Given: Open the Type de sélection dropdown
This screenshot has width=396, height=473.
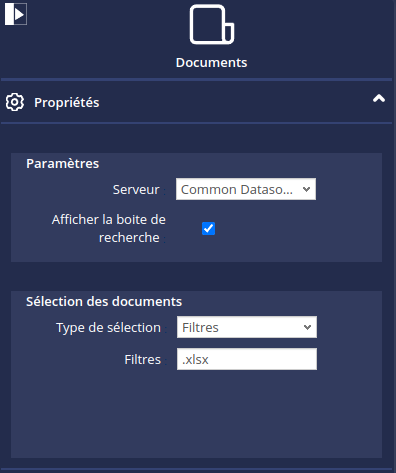Looking at the screenshot, I should 247,327.
